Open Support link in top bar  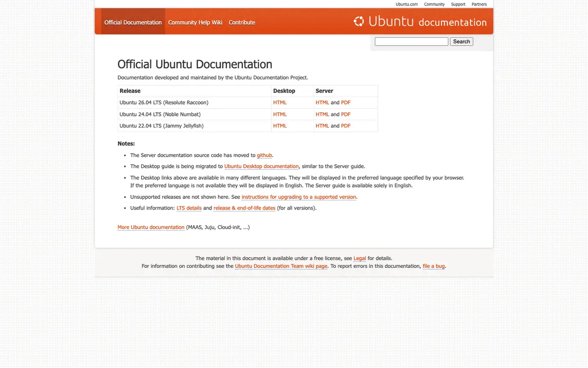pyautogui.click(x=458, y=4)
